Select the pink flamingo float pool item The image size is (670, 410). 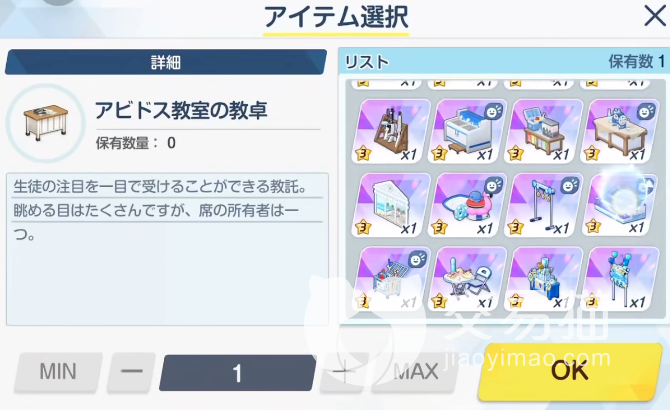[467, 205]
